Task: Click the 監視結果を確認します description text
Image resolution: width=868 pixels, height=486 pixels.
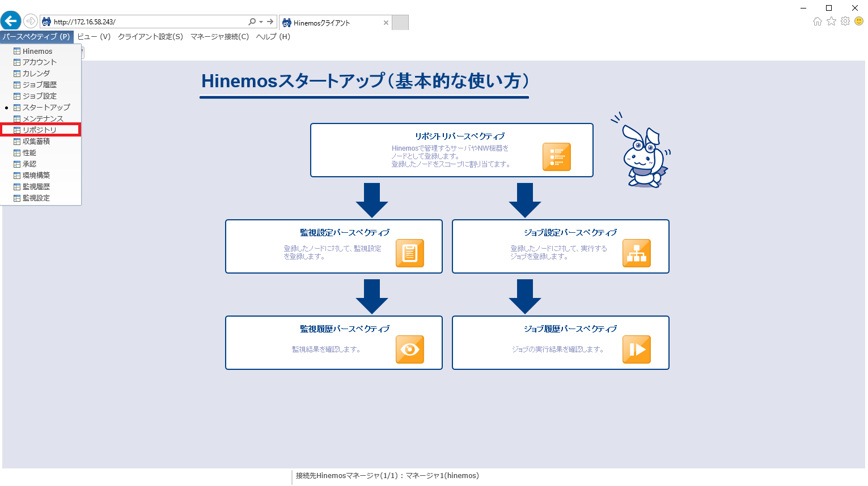Action: coord(327,349)
